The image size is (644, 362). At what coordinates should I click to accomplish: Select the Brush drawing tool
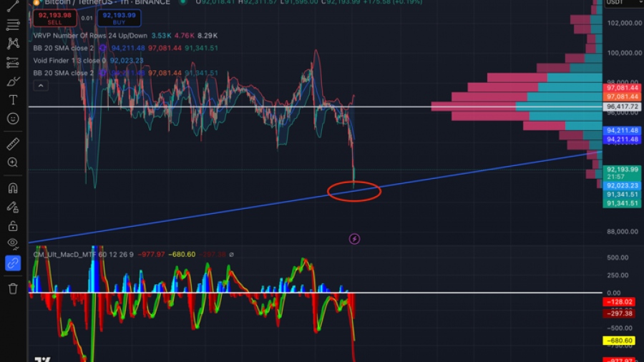click(13, 81)
